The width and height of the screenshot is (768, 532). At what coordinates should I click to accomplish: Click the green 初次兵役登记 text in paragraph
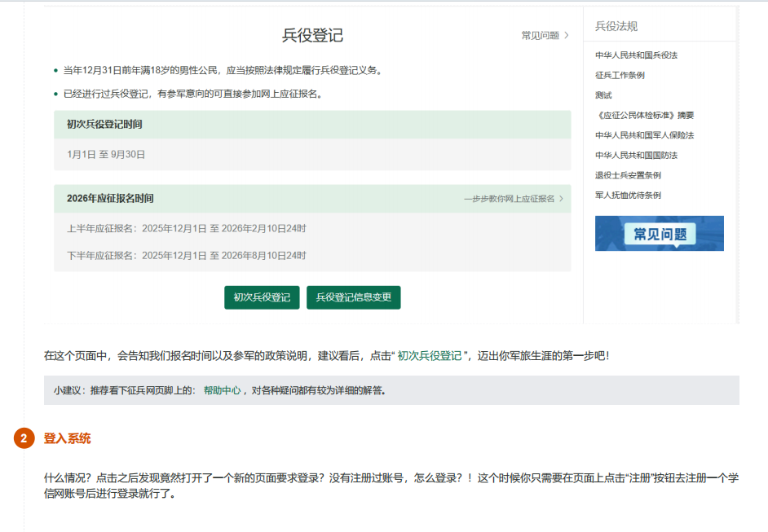click(x=429, y=356)
